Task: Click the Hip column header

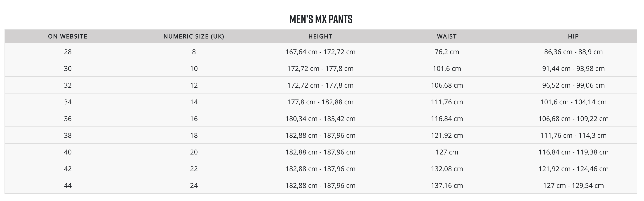Action: pyautogui.click(x=573, y=37)
